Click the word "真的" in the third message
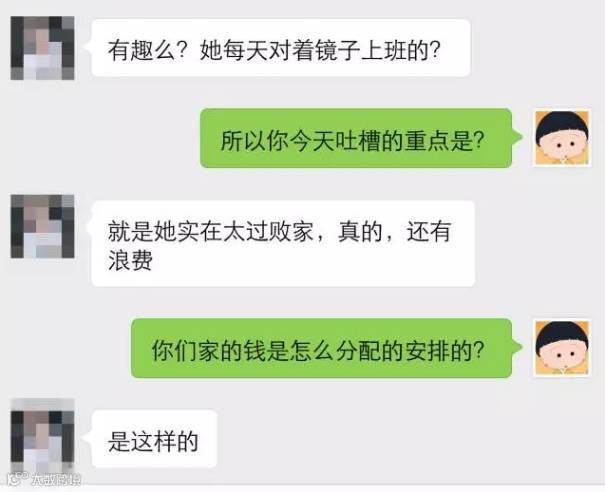Screen dimensions: 605x492 tap(360, 232)
